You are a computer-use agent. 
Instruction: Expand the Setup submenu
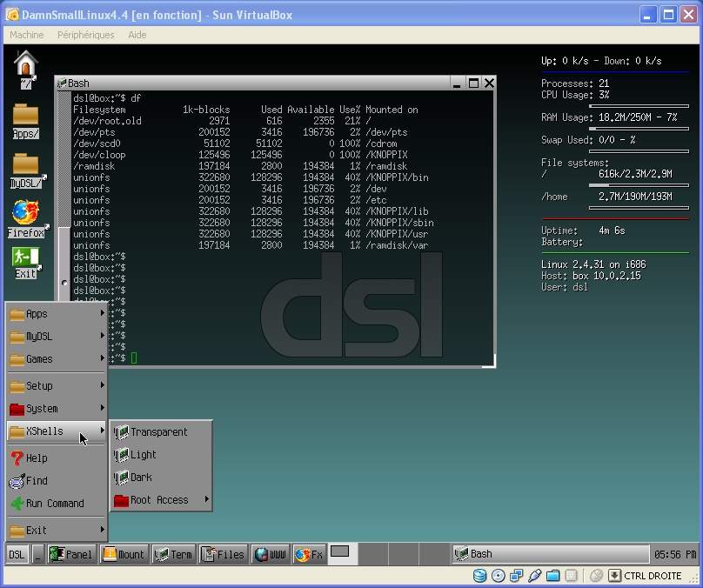click(57, 386)
